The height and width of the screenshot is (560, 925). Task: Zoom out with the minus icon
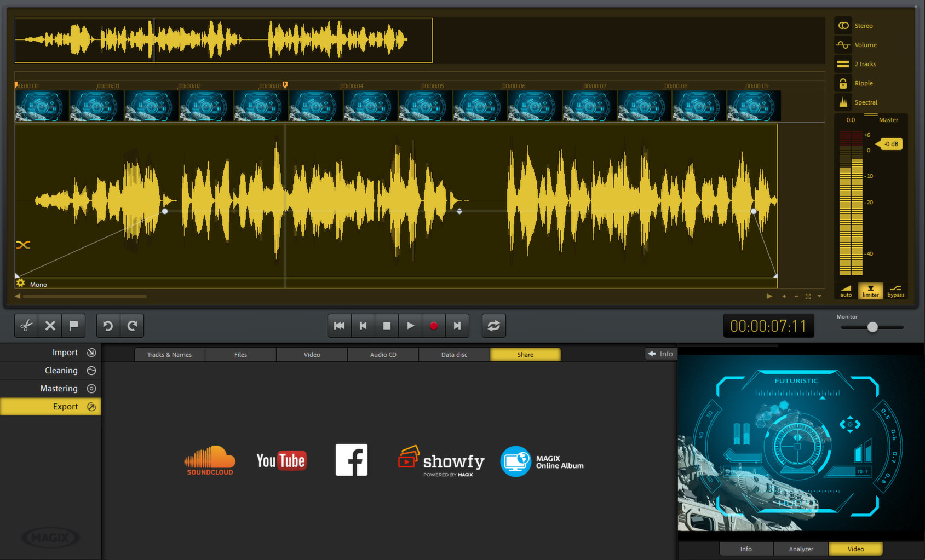tap(796, 296)
